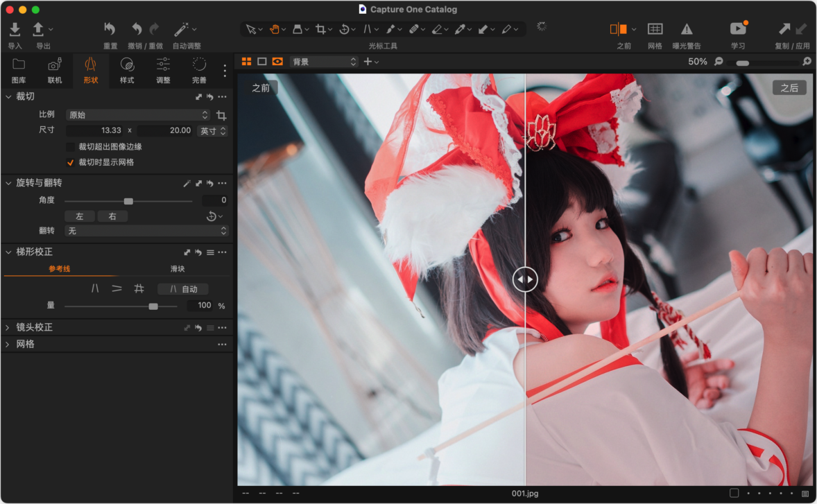Viewport: 817px width, 504px height.
Task: Select the Rotate cursor tool
Action: pos(344,30)
